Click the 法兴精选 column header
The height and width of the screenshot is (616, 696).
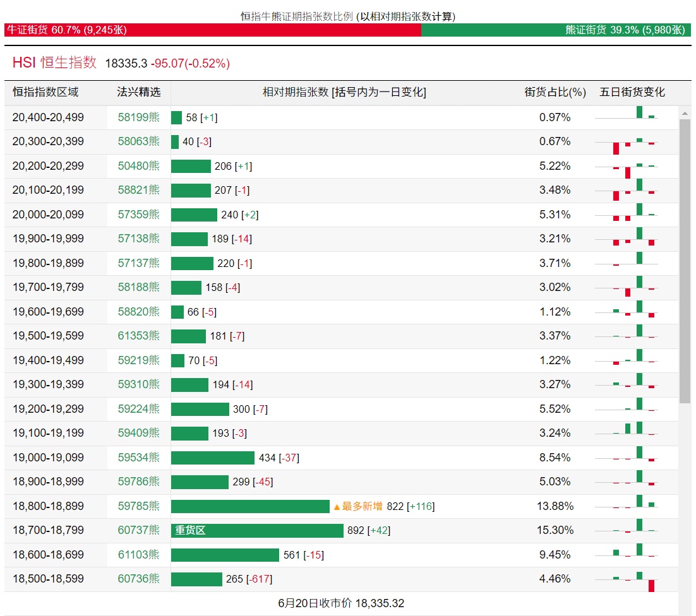[x=138, y=92]
